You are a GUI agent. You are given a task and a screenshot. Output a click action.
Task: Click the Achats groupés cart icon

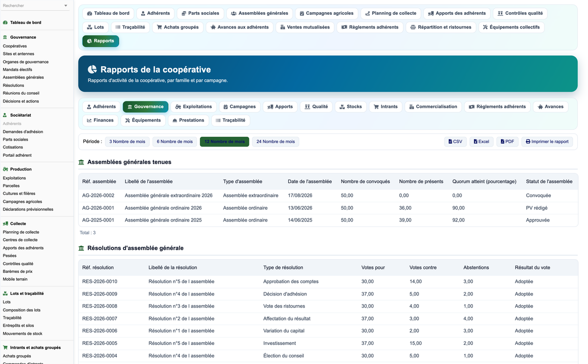(x=159, y=27)
